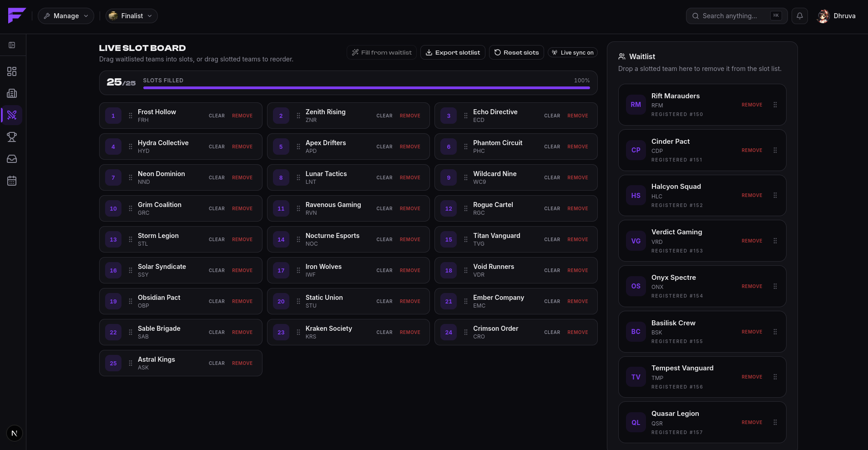
Task: Grab the drag handle for Frost Hollow
Action: coord(131,116)
